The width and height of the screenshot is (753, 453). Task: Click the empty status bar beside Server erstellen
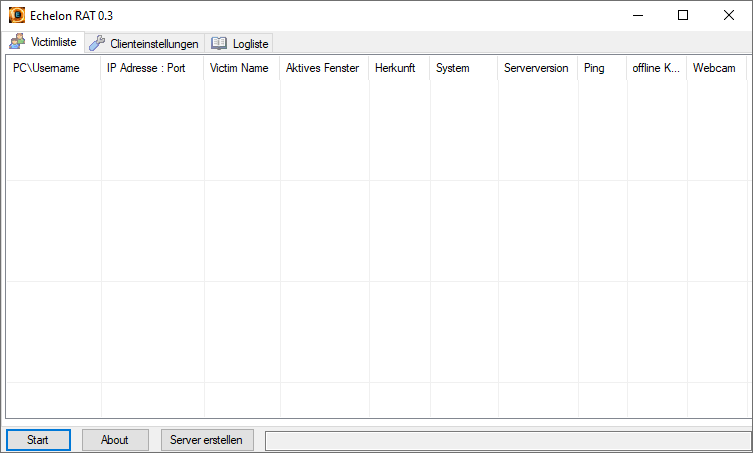point(506,440)
